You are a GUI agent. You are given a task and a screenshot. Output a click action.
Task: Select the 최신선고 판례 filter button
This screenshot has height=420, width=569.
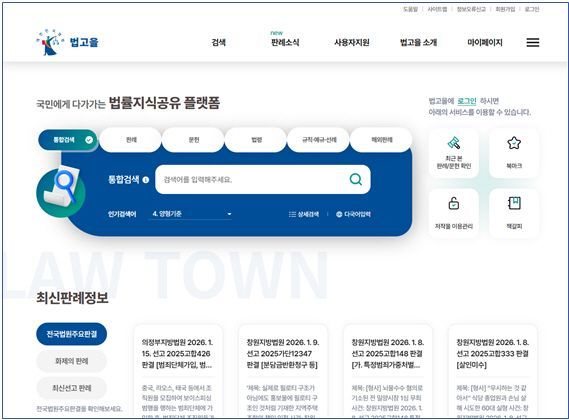click(71, 388)
